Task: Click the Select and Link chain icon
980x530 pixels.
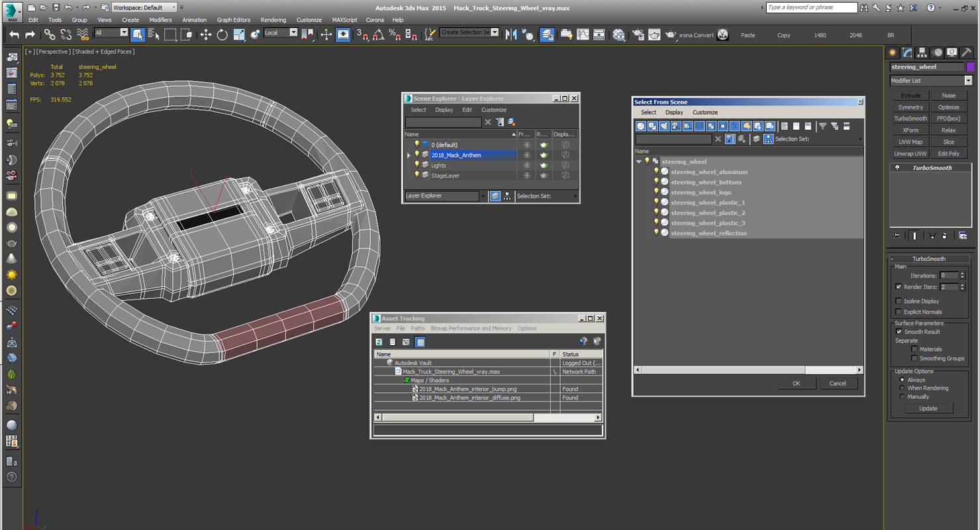Action: (x=50, y=34)
